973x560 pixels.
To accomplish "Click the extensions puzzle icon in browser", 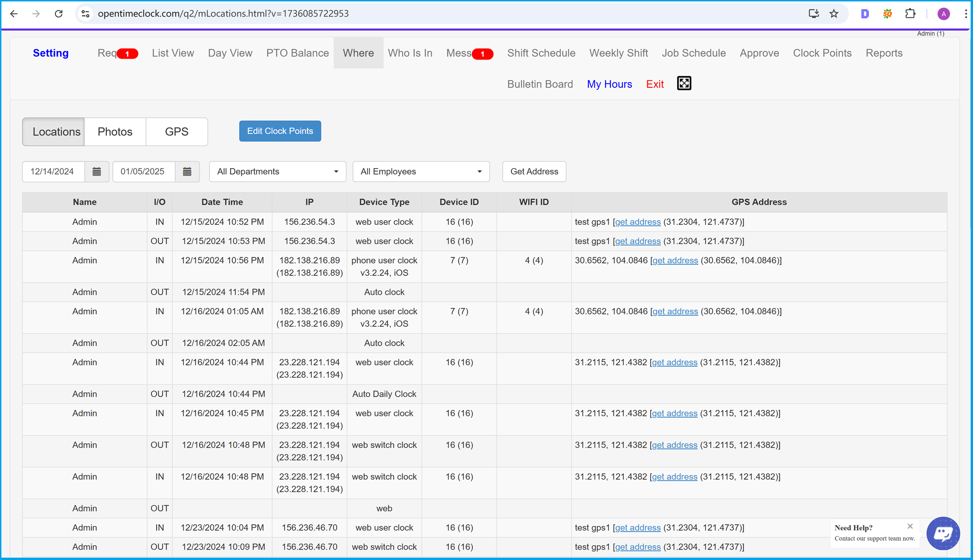I will click(x=911, y=13).
